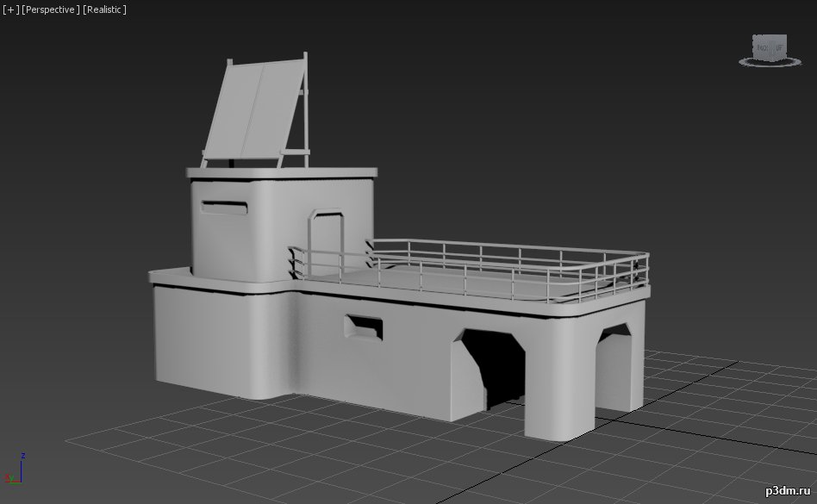Open the Perspective point-of-view menu
Screen dimensions: 817x504
click(51, 9)
